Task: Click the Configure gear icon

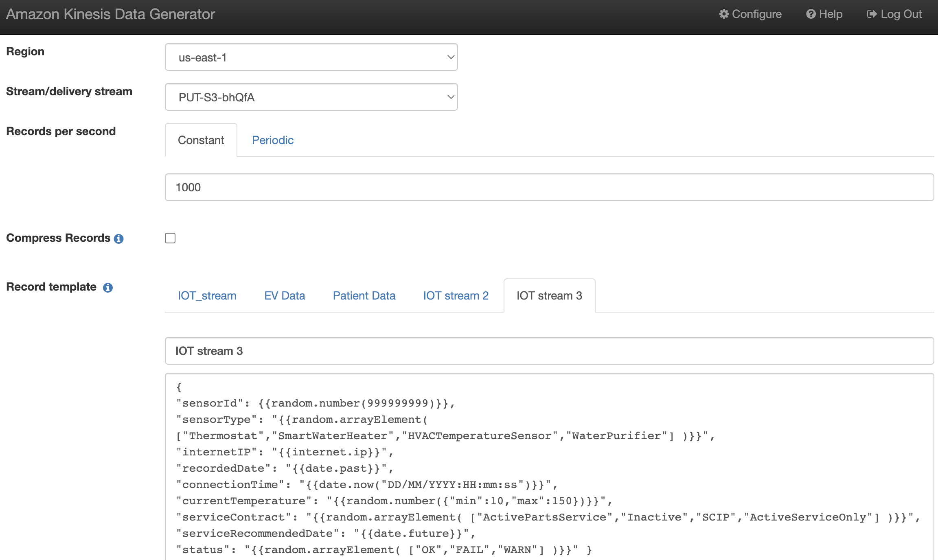Action: [x=723, y=14]
